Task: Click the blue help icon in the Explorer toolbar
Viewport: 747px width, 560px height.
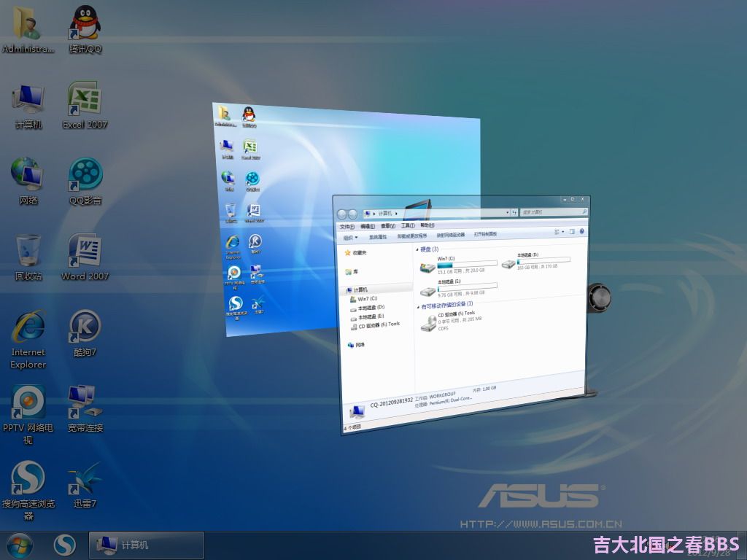Action: 581,231
